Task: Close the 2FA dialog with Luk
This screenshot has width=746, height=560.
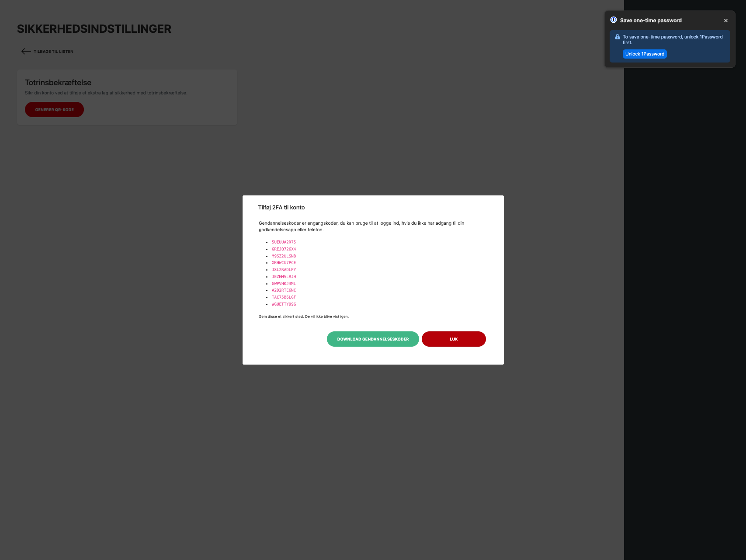Action: [454, 339]
